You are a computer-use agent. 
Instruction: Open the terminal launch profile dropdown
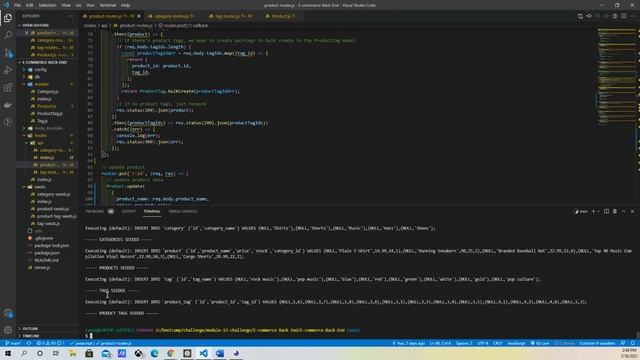[598, 211]
